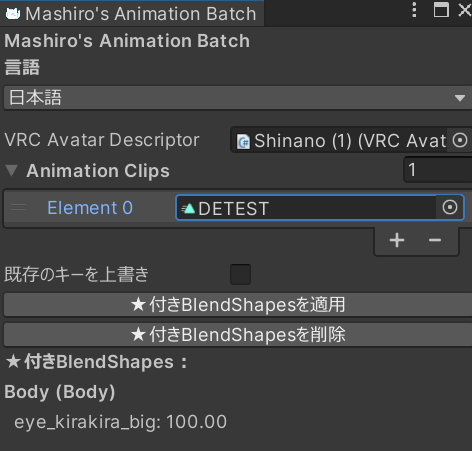Open the 日本語 language dropdown
The height and width of the screenshot is (451, 472).
point(238,98)
